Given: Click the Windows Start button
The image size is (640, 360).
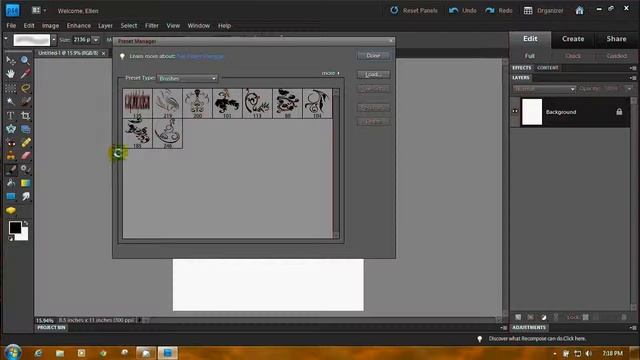Looking at the screenshot, I should point(13,353).
